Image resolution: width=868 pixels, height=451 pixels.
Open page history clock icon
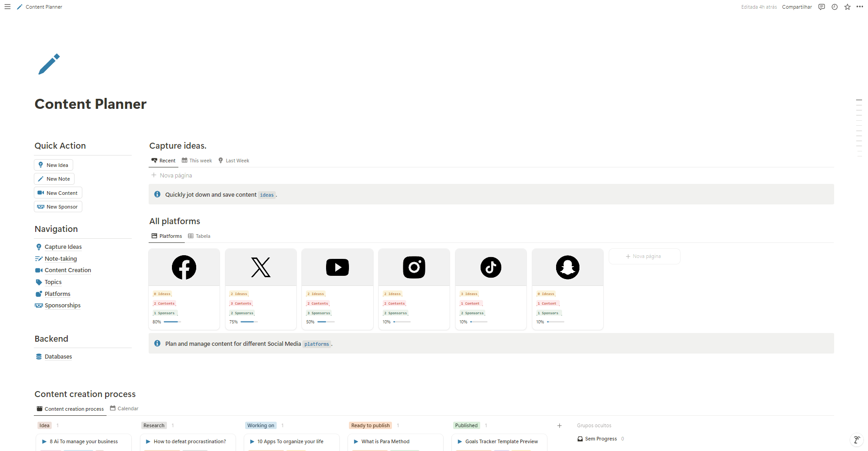834,7
